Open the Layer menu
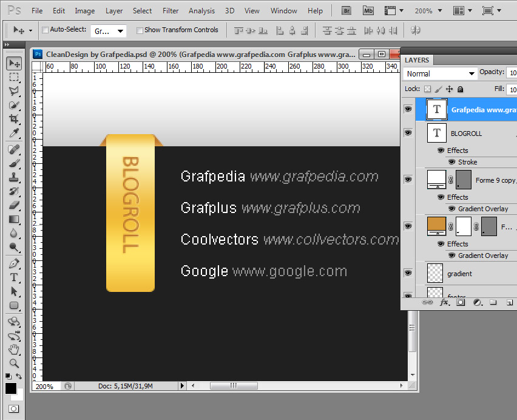The height and width of the screenshot is (420, 517). [x=114, y=11]
